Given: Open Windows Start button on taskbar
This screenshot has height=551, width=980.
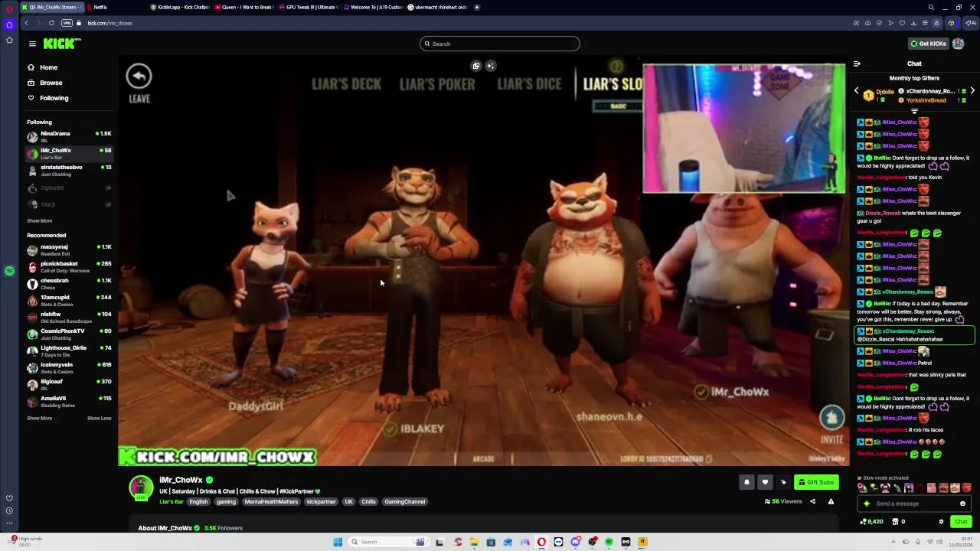Looking at the screenshot, I should [338, 542].
